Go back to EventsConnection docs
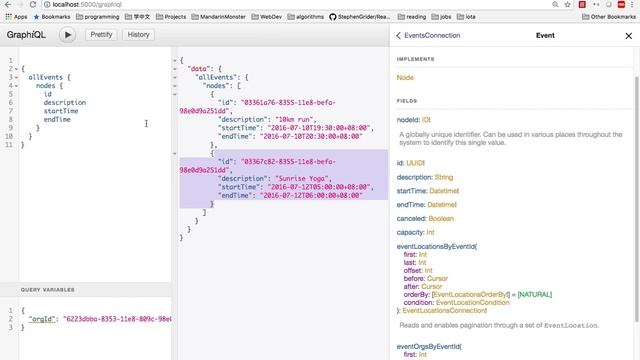The width and height of the screenshot is (640, 360). [428, 36]
